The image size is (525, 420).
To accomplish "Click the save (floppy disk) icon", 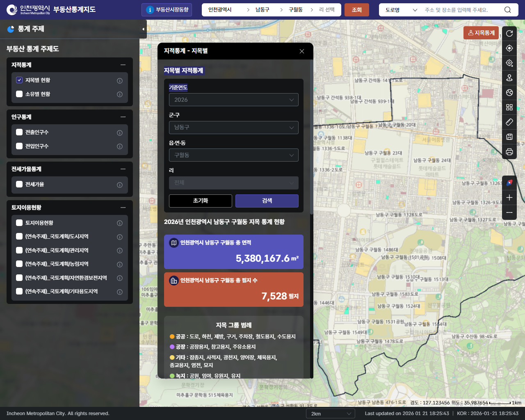I will click(x=509, y=137).
